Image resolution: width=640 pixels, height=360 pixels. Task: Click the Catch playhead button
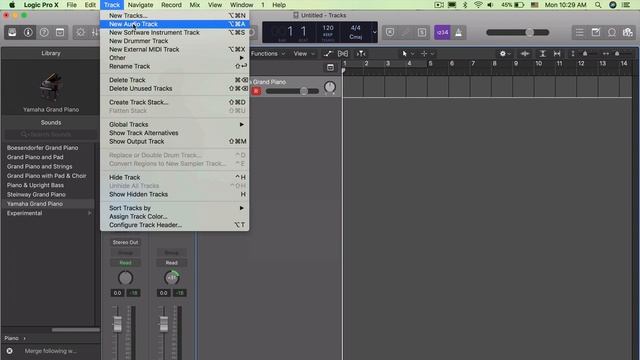coord(361,53)
